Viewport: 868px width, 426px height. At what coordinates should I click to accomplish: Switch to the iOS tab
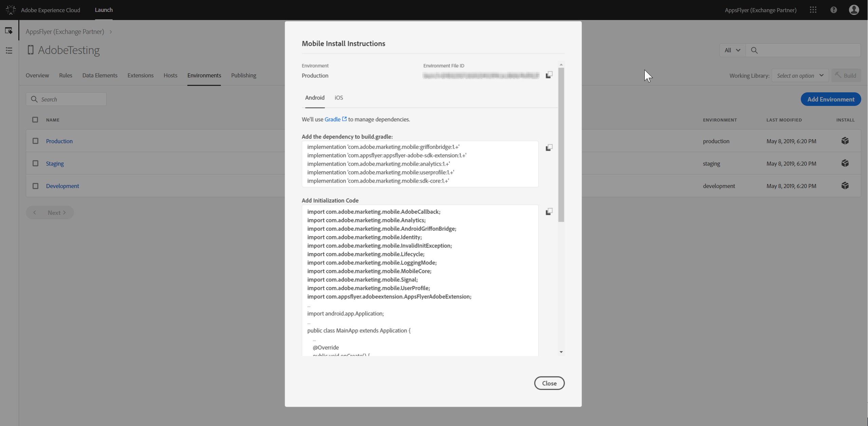click(x=339, y=98)
